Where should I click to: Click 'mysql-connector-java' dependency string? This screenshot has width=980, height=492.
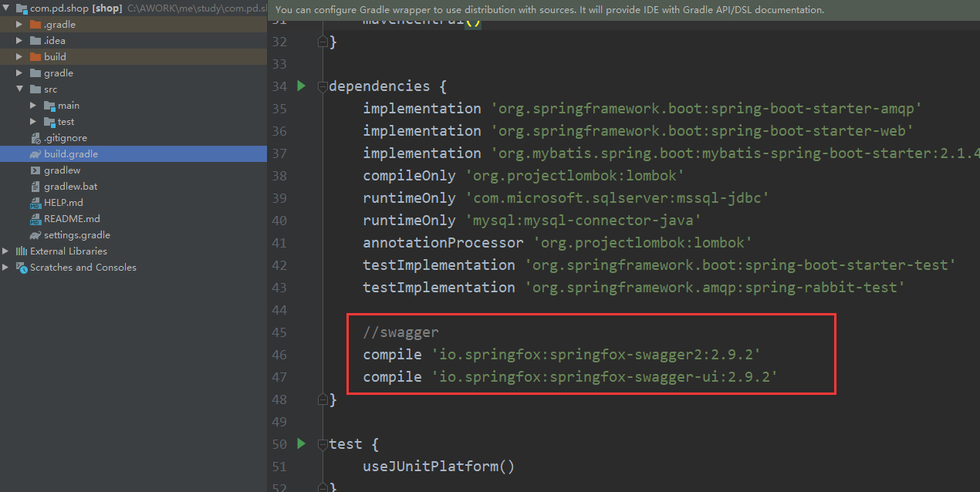583,220
